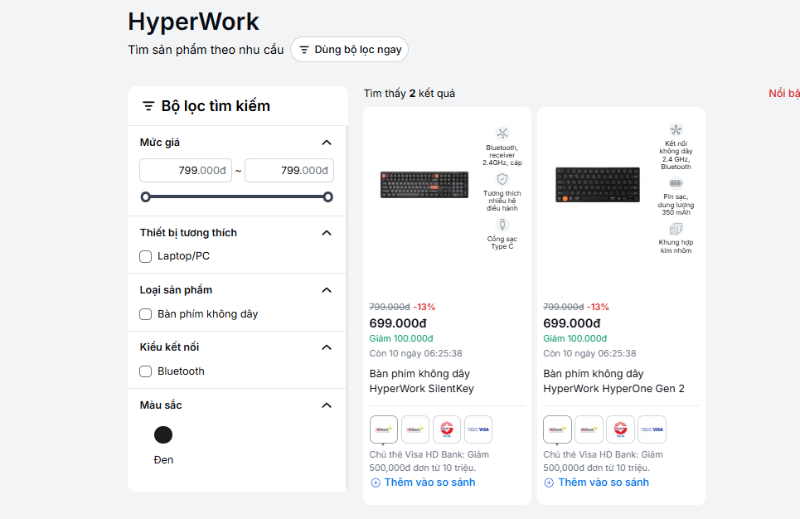Open the HyperOne Gen 2 keyboard image

click(597, 184)
